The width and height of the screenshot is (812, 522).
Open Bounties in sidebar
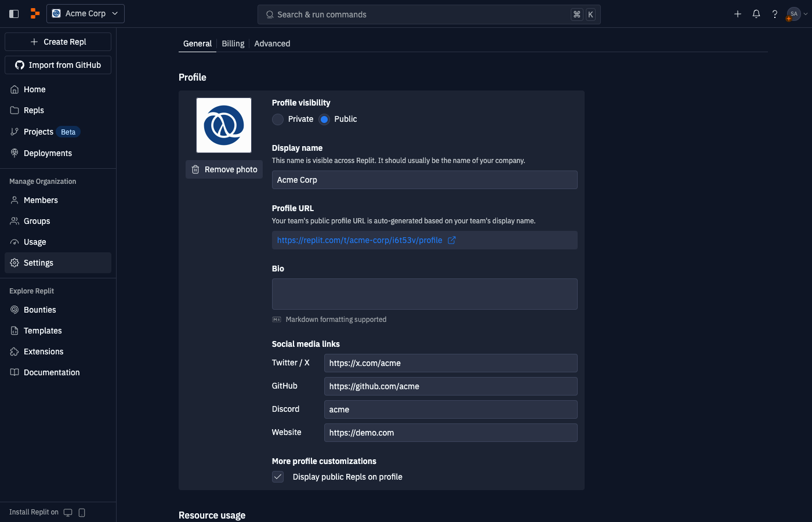(x=58, y=310)
